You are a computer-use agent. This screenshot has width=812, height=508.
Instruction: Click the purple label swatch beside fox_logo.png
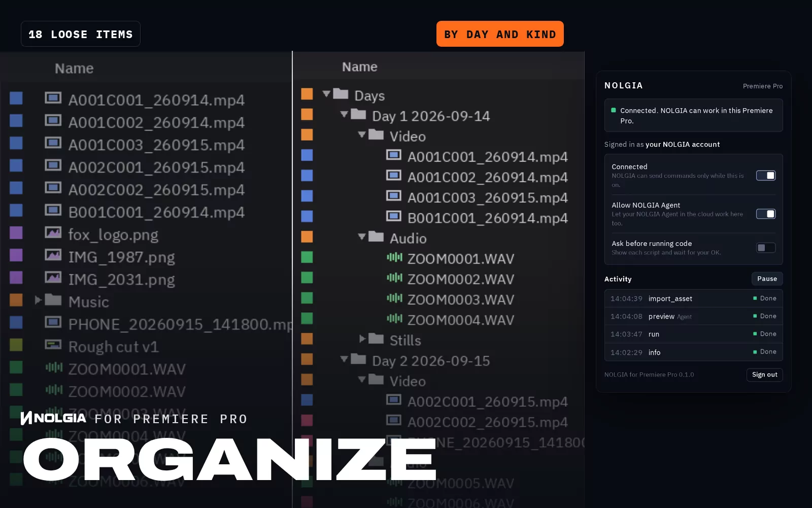[x=16, y=233]
